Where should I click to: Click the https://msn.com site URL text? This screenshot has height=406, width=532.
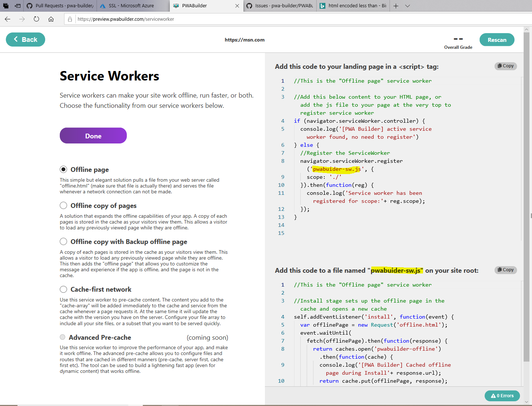point(245,40)
